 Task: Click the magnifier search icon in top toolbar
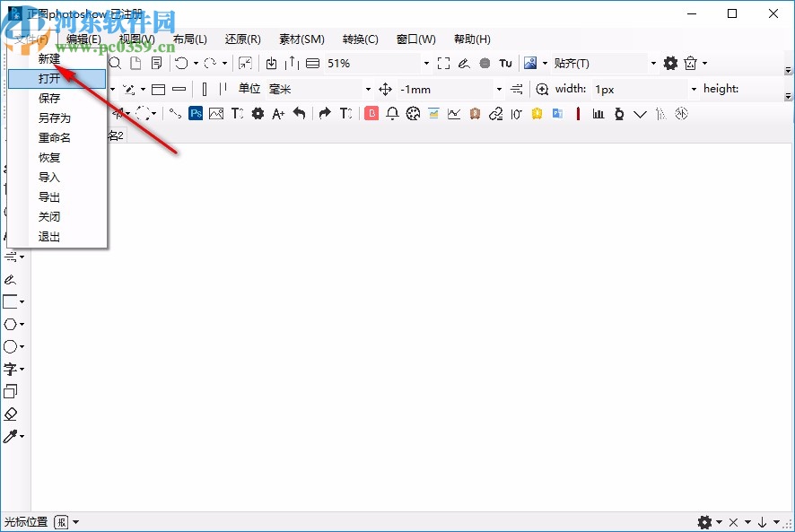[x=116, y=64]
